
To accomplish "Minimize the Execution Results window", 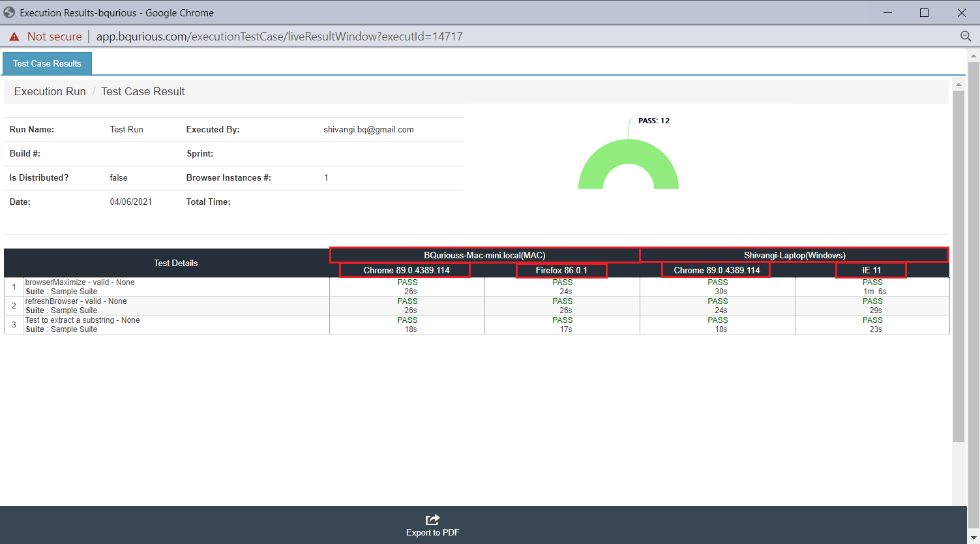I will (x=887, y=12).
